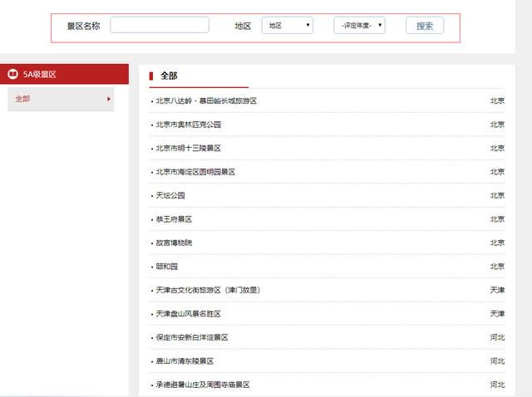Click the red arrow beside 全部

pyautogui.click(x=109, y=99)
